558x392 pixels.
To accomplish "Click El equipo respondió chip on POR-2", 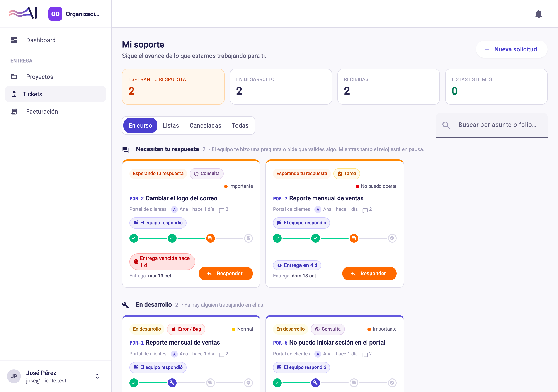I will click(x=158, y=223).
